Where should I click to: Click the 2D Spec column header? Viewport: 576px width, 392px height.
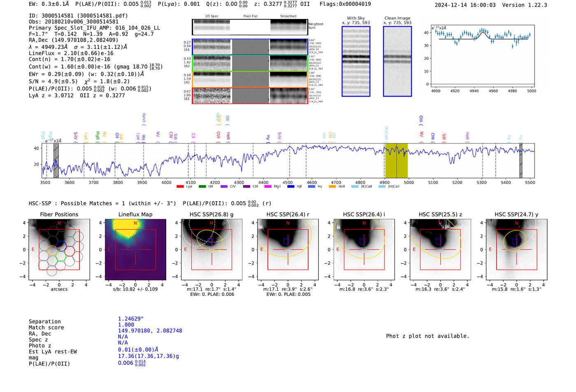[x=212, y=16]
